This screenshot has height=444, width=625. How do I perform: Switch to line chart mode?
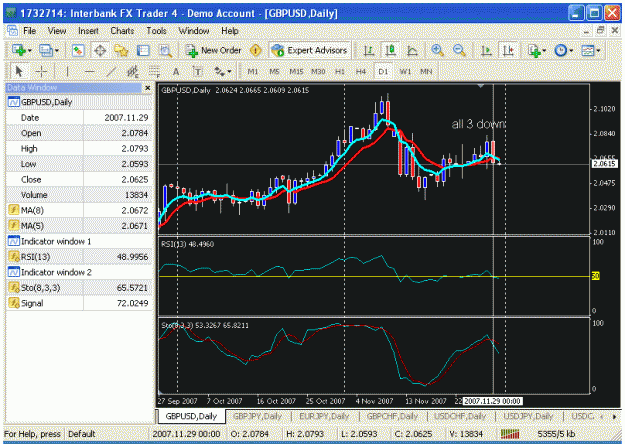tap(412, 51)
